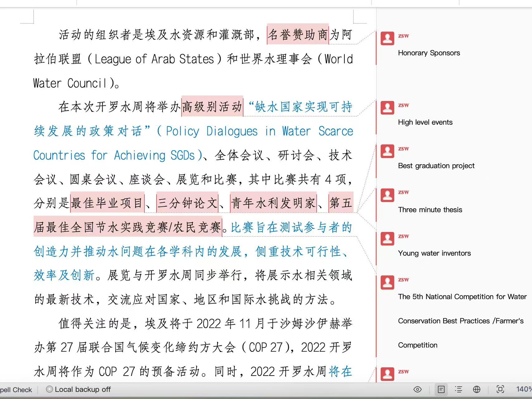Open the Young water inventors comment

(x=434, y=253)
